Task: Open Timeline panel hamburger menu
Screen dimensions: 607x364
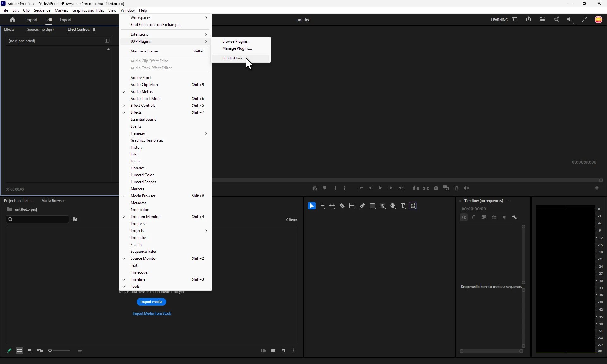Action: (507, 201)
